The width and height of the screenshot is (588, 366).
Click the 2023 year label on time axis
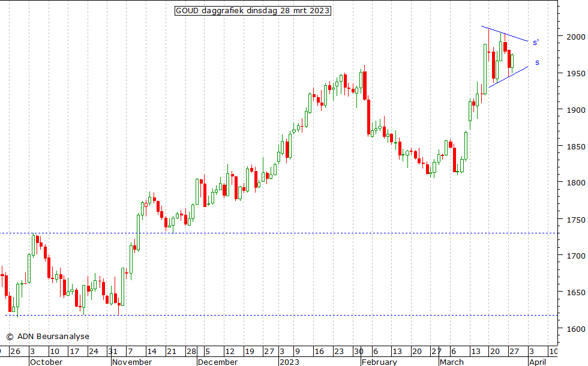(290, 362)
